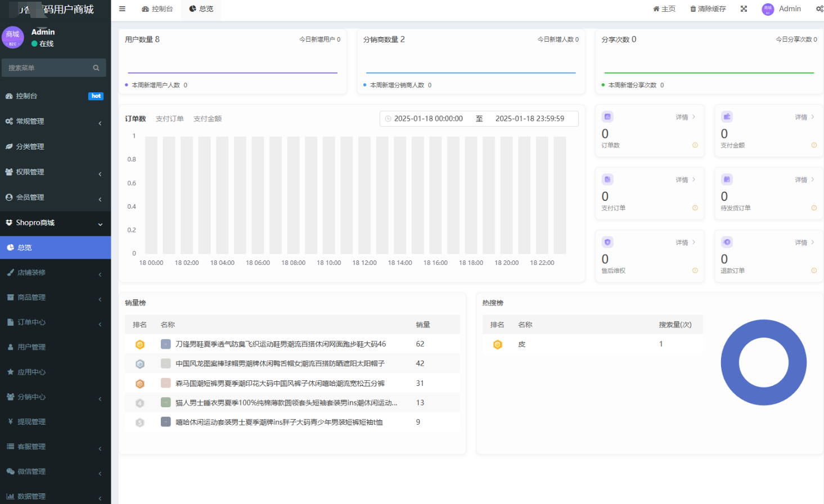Click info icon on 支付订单 card
Screen dimensions: 824x504
[x=695, y=208]
